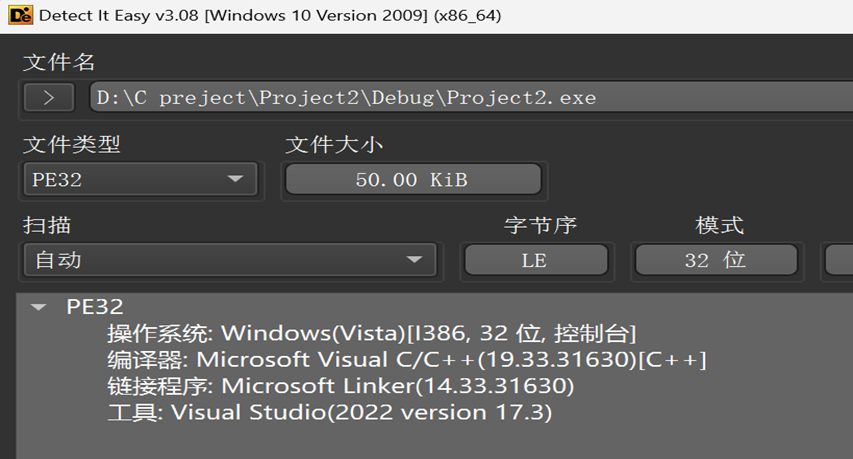Select the 链接程序 Microsoft Linker row
The image size is (853, 459).
point(341,386)
